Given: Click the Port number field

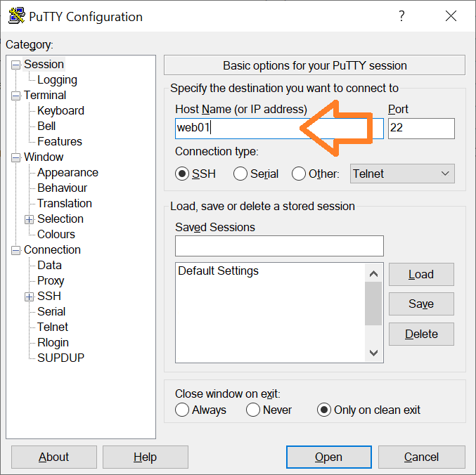Looking at the screenshot, I should (x=421, y=129).
